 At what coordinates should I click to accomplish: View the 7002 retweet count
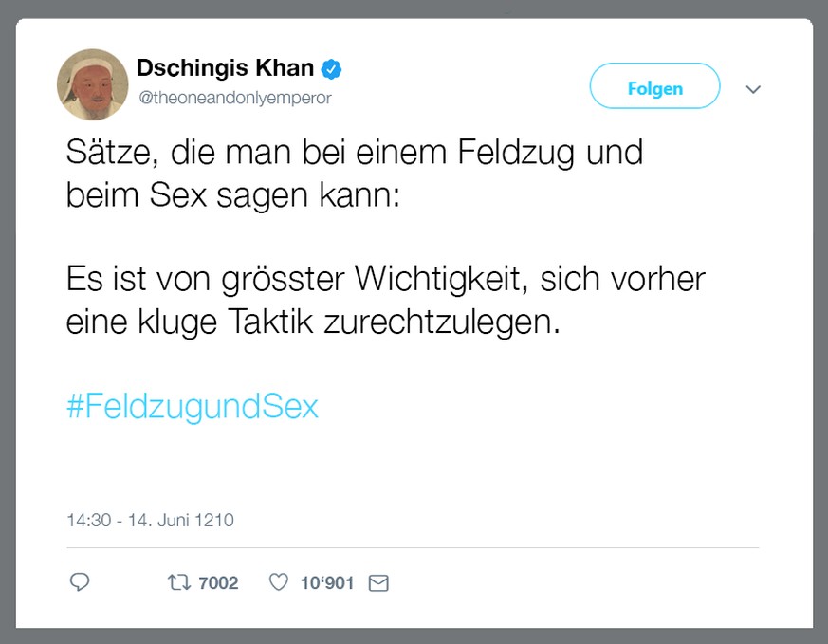pyautogui.click(x=218, y=583)
